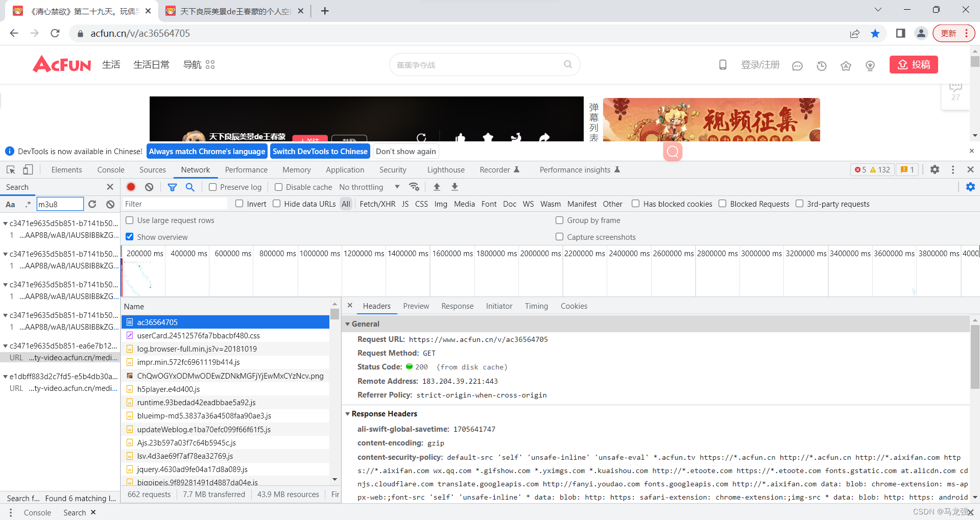Image resolution: width=980 pixels, height=520 pixels.
Task: Check the Group by frame option
Action: pyautogui.click(x=560, y=220)
